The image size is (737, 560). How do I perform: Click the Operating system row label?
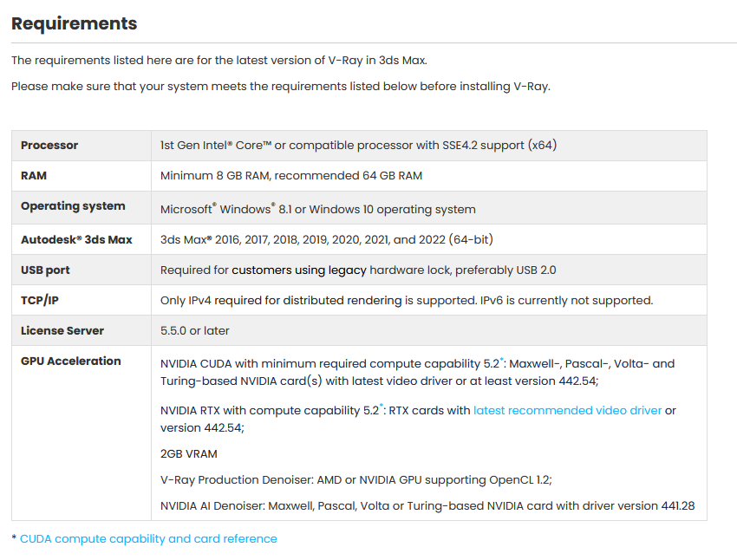73,206
